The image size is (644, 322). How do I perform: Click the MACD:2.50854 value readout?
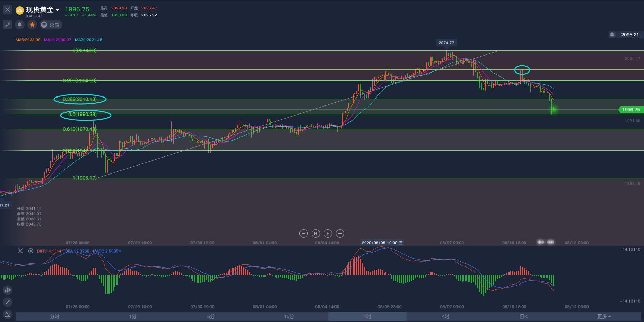click(x=107, y=251)
